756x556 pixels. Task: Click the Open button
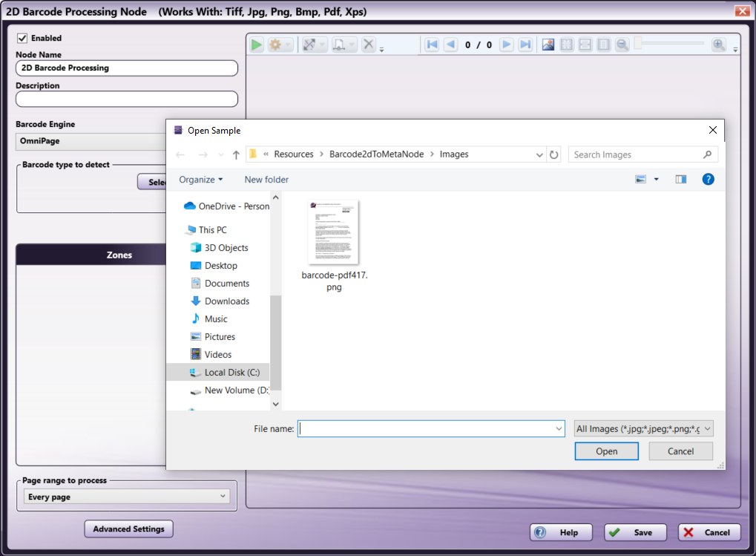pos(607,451)
